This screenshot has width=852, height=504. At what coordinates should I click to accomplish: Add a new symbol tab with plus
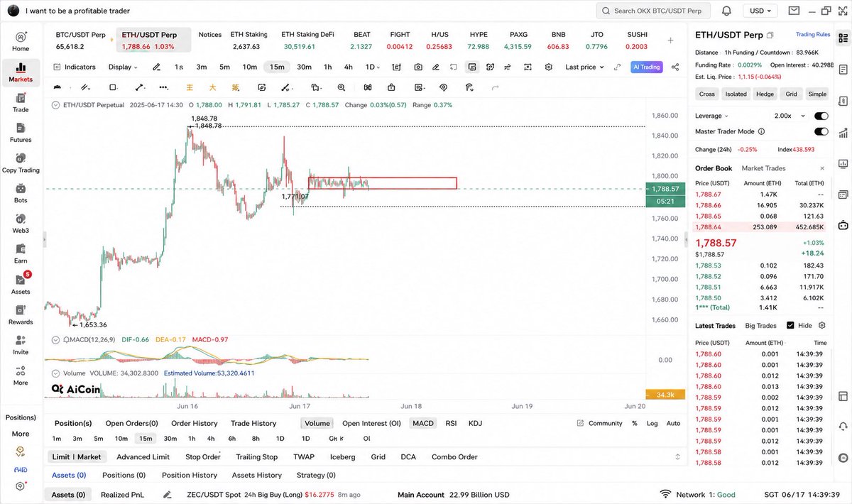[670, 40]
